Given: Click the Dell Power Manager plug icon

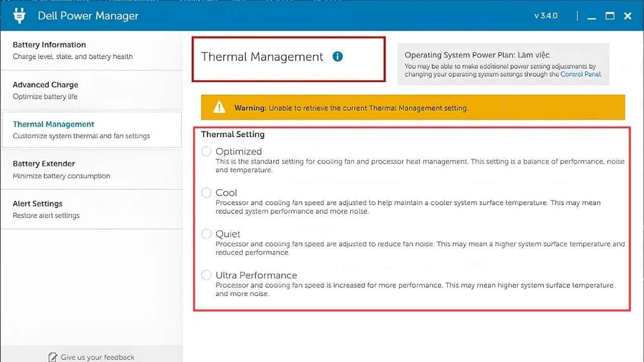Looking at the screenshot, I should [19, 16].
